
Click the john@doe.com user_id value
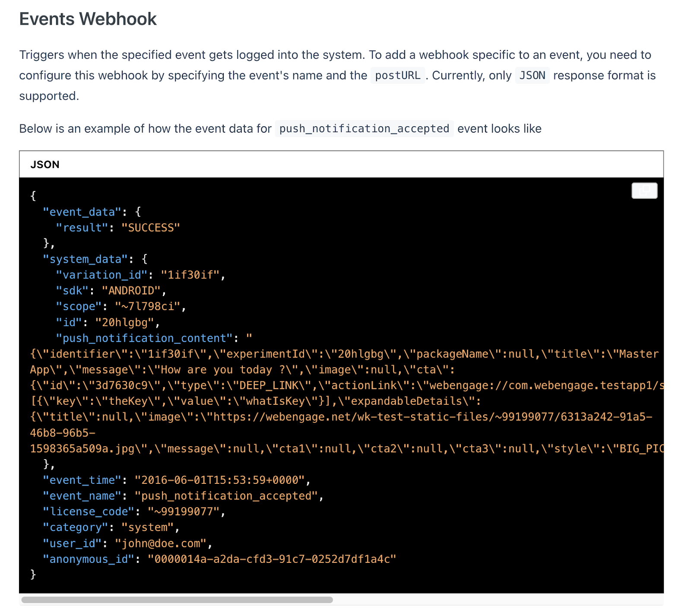161,543
